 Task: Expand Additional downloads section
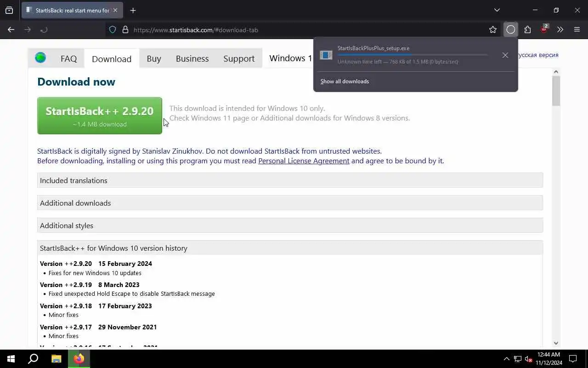click(290, 203)
